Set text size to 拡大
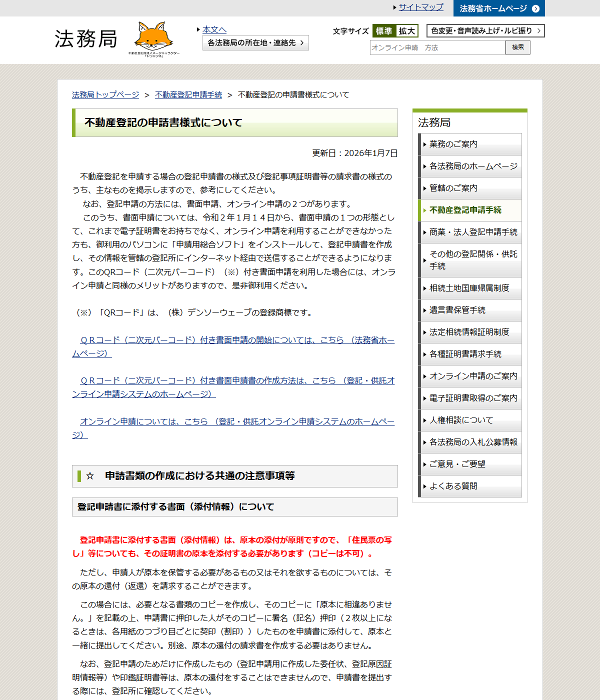The height and width of the screenshot is (700, 600). 407,31
